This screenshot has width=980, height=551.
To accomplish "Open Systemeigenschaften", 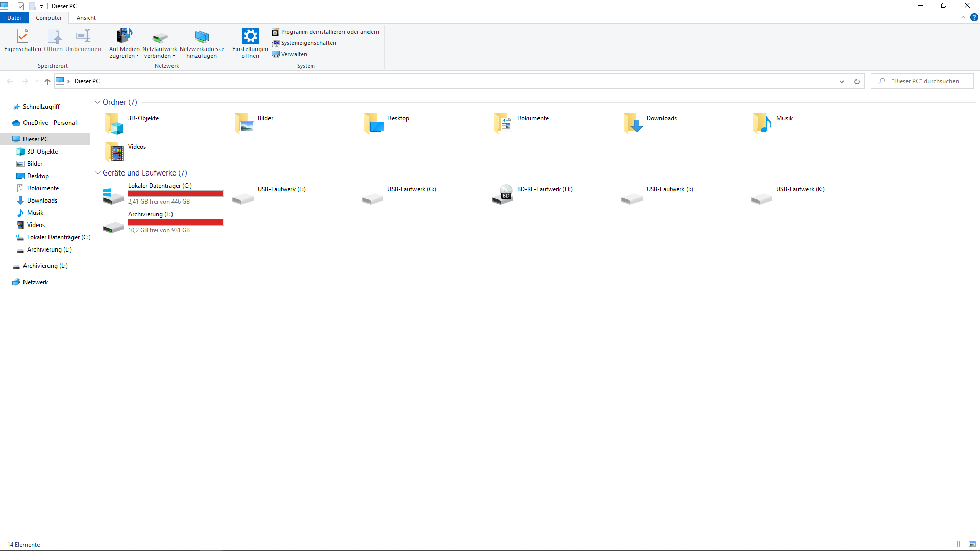I will 304,43.
